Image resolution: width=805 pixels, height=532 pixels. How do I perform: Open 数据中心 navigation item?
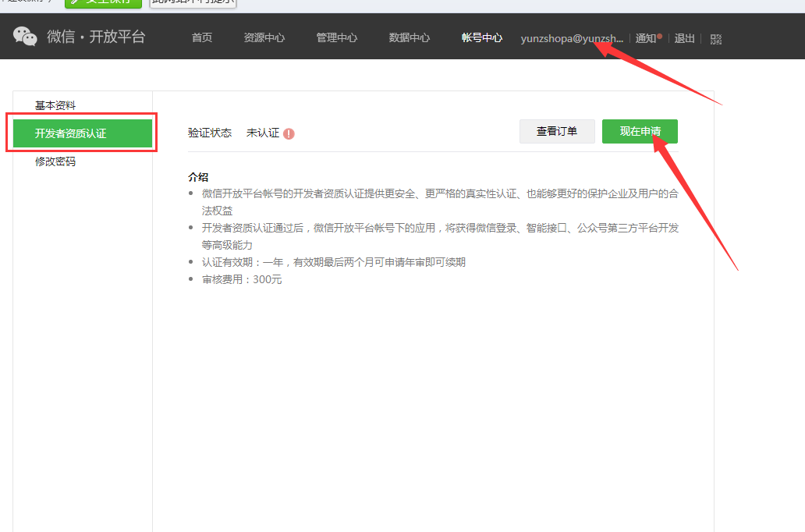410,37
